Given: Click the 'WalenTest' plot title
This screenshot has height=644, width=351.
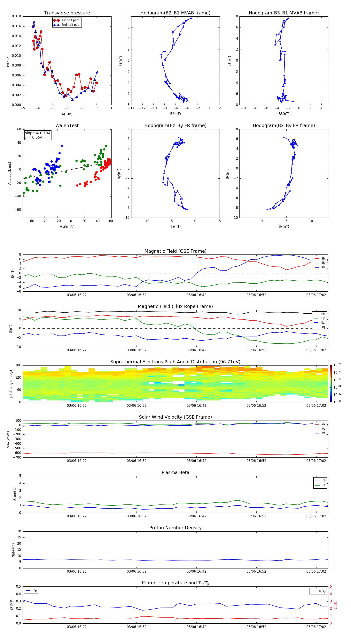Looking at the screenshot, I should [x=67, y=125].
